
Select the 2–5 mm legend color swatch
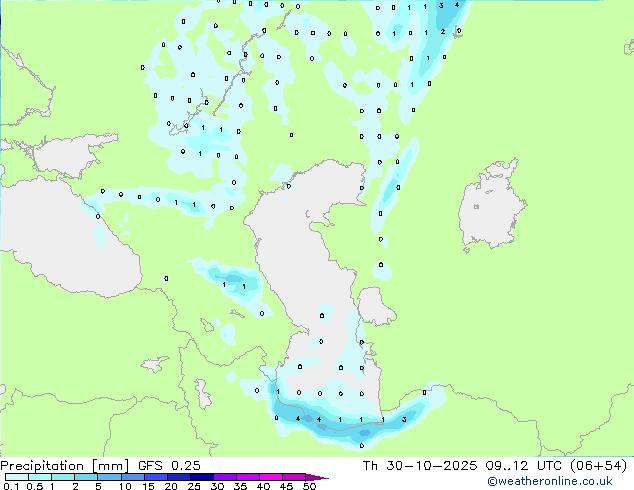(x=87, y=477)
